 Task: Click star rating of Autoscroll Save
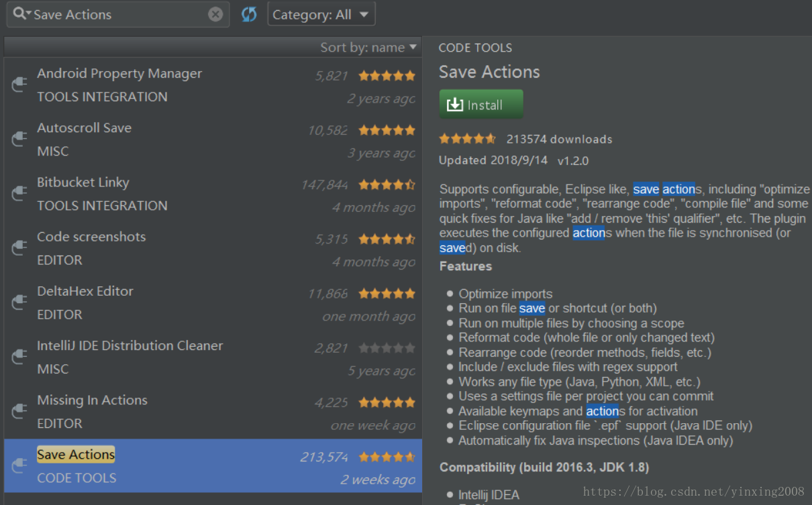pos(387,130)
